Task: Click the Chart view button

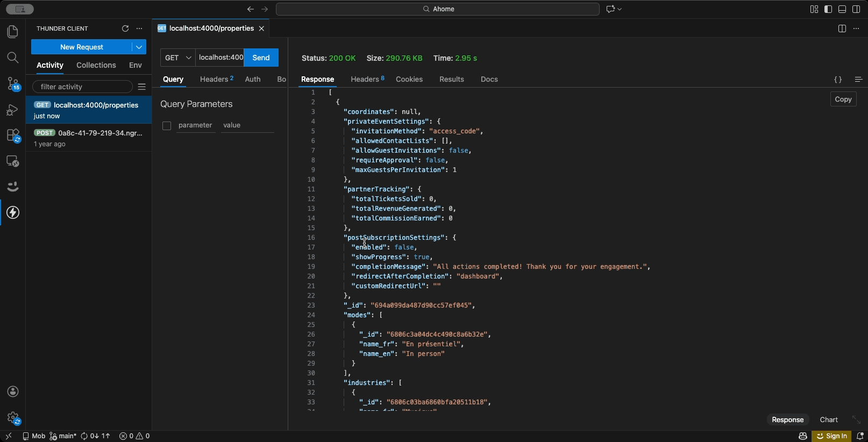Action: pos(829,419)
